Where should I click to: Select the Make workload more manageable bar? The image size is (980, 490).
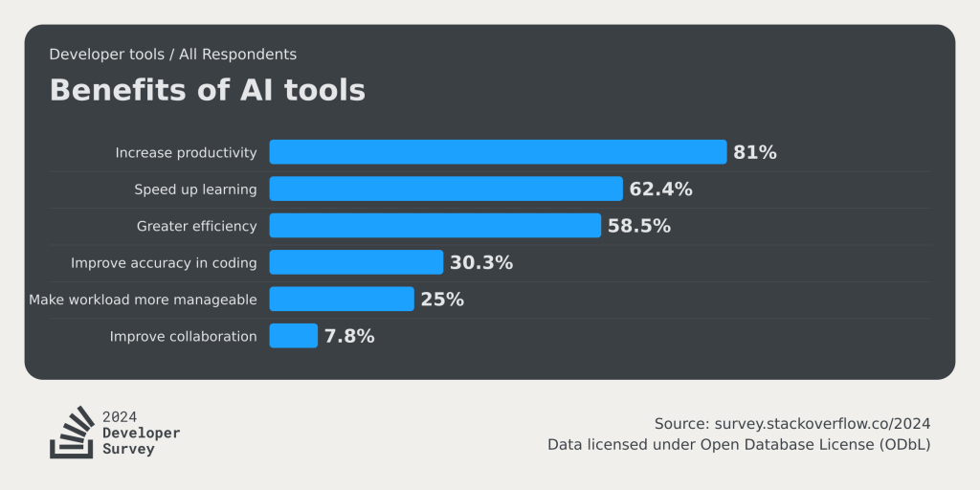coord(341,299)
